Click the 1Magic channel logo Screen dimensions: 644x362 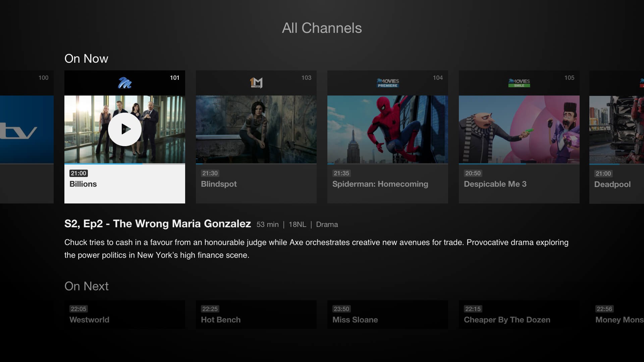click(256, 83)
